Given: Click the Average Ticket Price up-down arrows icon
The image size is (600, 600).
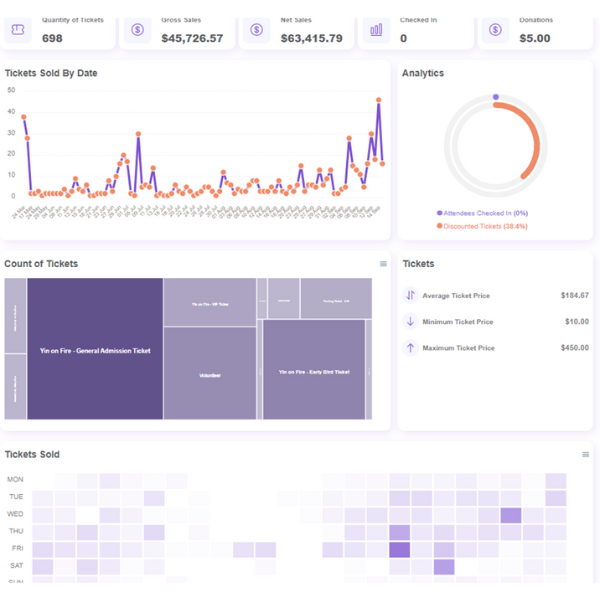Looking at the screenshot, I should [410, 295].
